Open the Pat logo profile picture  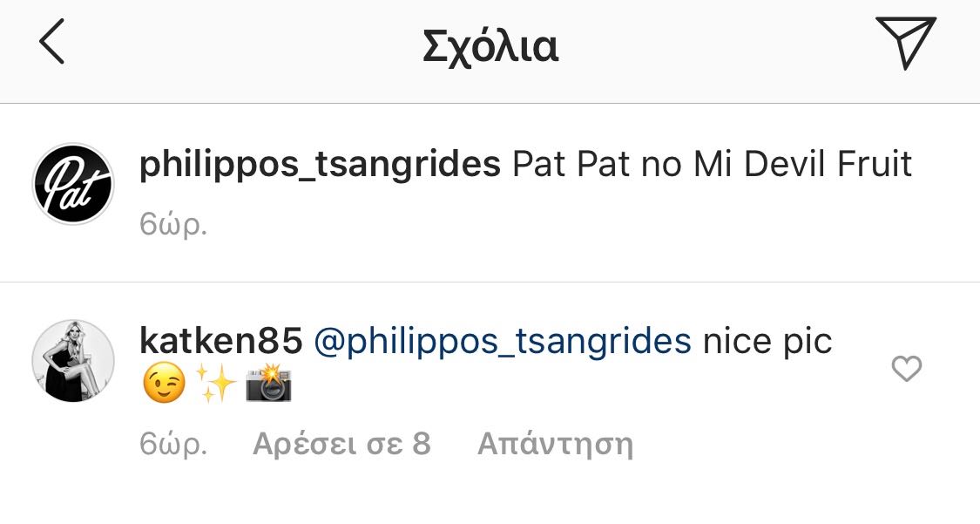[x=73, y=184]
